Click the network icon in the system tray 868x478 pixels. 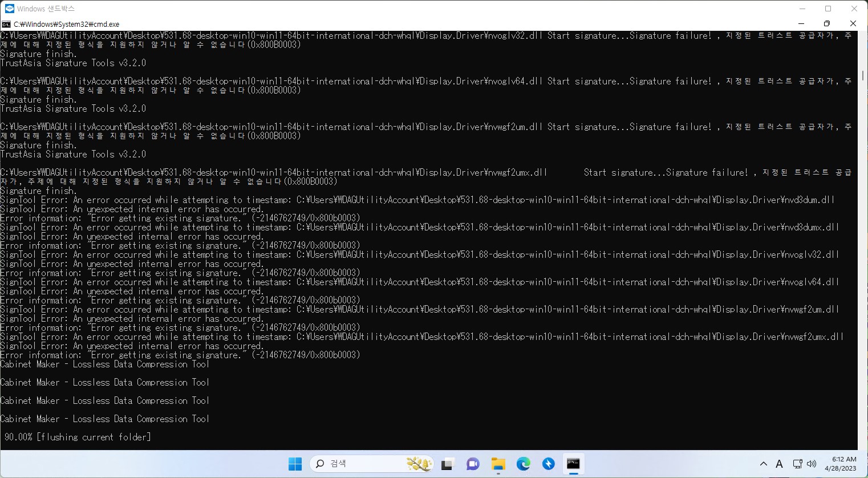coord(797,464)
